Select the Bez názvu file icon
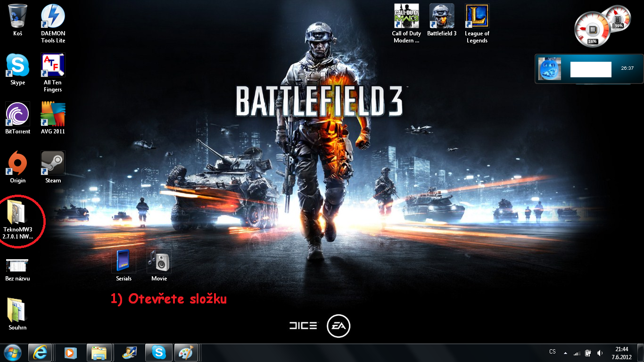The width and height of the screenshot is (644, 362). [18, 270]
